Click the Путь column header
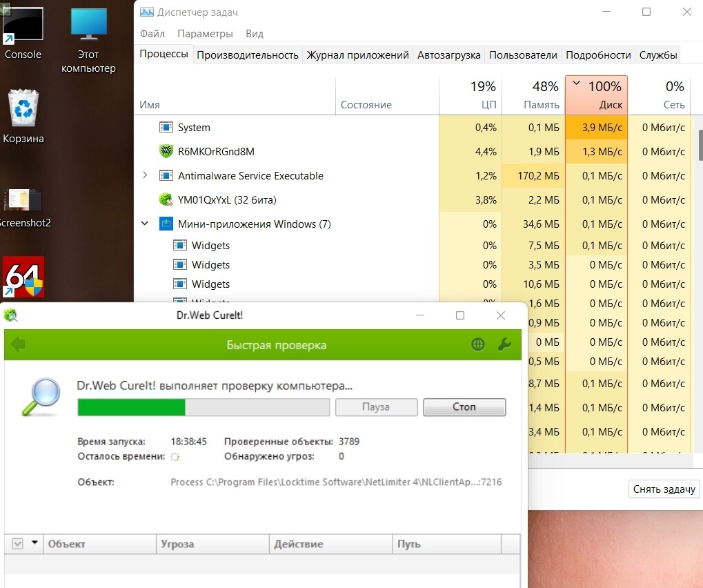This screenshot has height=588, width=703. click(x=446, y=544)
